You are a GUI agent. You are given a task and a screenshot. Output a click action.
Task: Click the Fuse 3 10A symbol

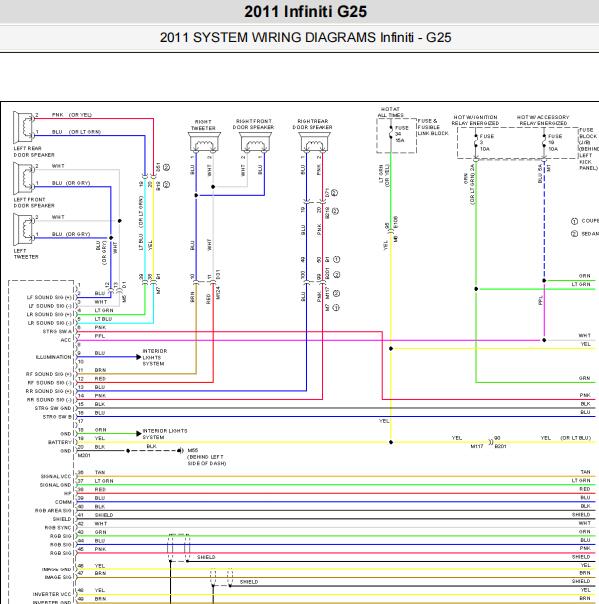point(476,142)
